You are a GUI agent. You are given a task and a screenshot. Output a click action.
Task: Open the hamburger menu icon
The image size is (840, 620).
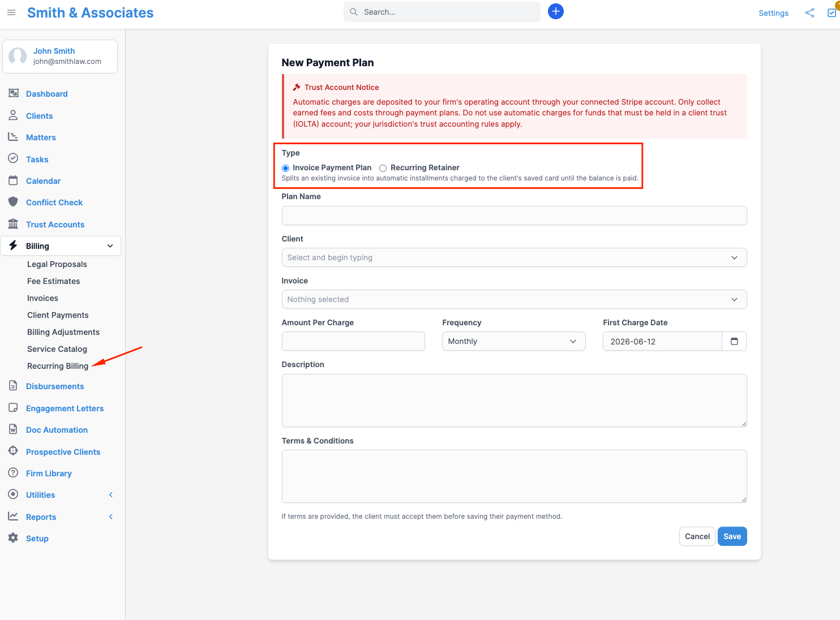11,12
